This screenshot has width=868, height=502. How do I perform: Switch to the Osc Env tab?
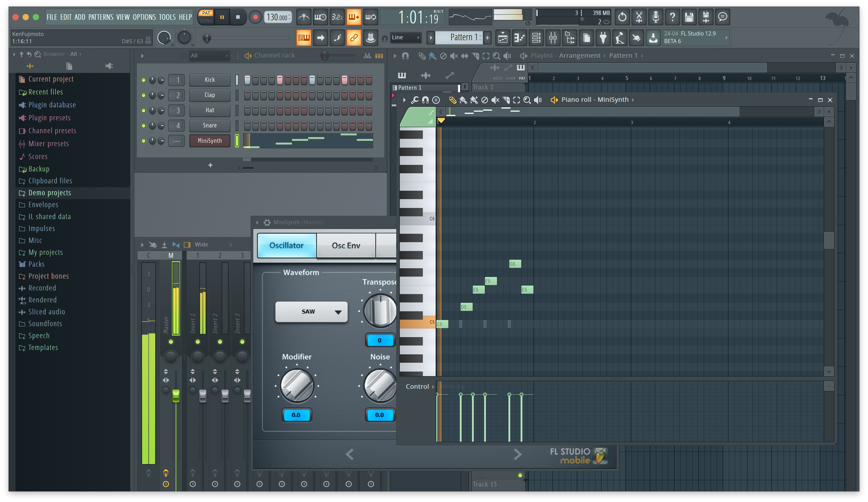[346, 245]
